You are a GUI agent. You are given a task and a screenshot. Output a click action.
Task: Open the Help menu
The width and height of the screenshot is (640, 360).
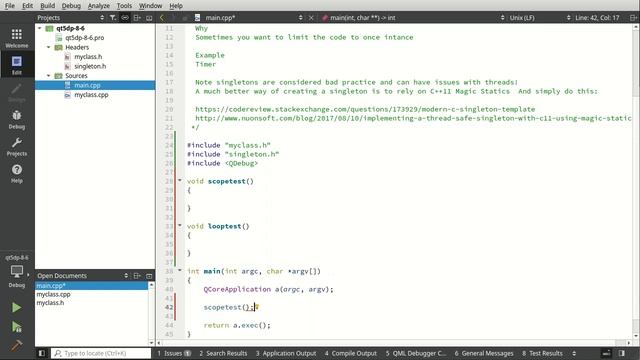click(x=176, y=6)
